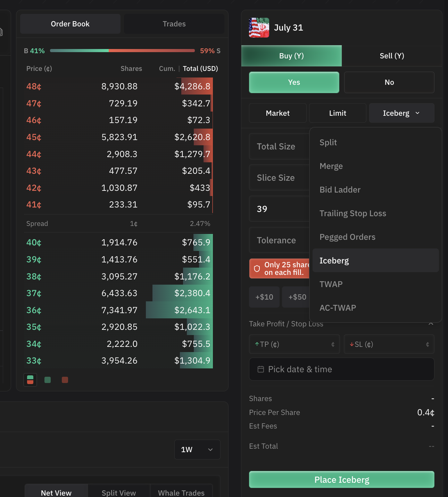448x497 pixels.
Task: Click the Slice Size input field
Action: pyautogui.click(x=279, y=178)
